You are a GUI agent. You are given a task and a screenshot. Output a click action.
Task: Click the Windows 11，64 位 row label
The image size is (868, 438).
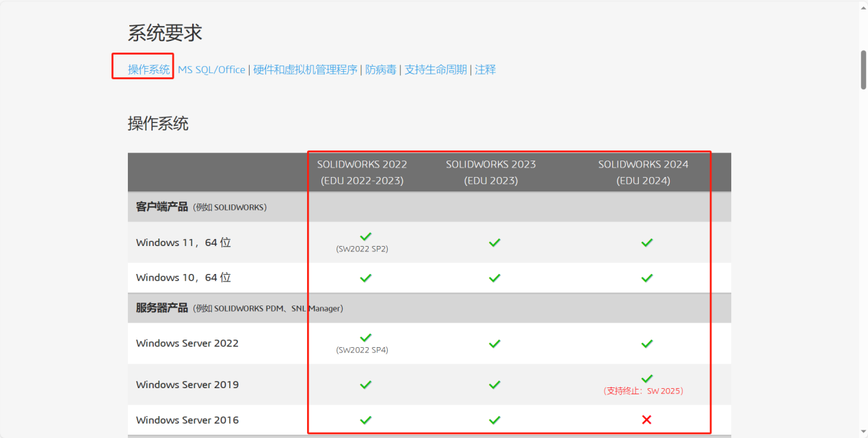click(181, 242)
